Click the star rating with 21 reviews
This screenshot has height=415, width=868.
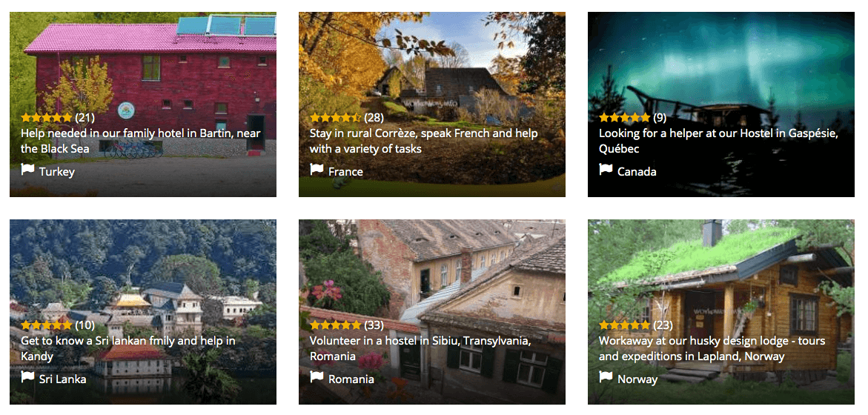(47, 117)
